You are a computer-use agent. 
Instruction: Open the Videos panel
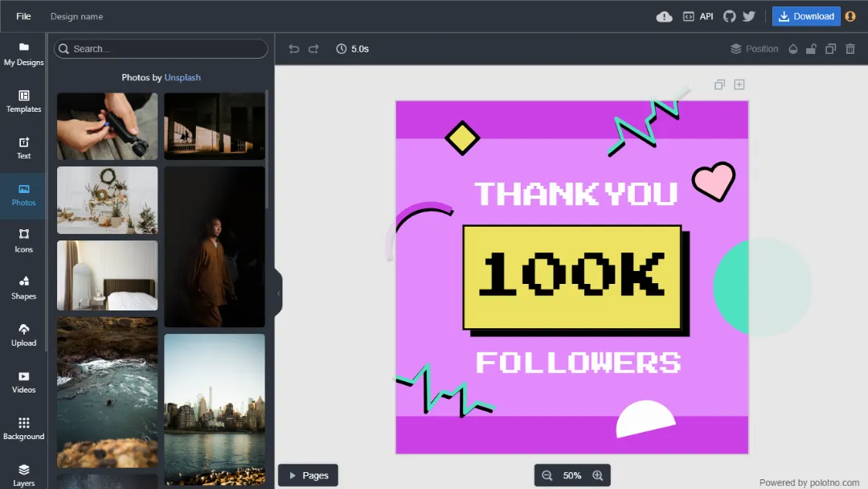point(23,383)
